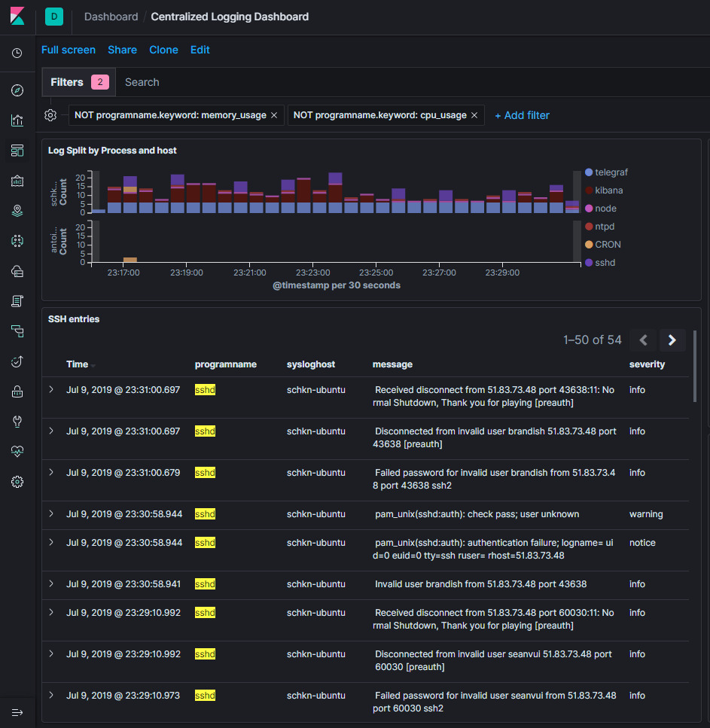Open the space selector avatar D
710x728 pixels.
point(54,17)
